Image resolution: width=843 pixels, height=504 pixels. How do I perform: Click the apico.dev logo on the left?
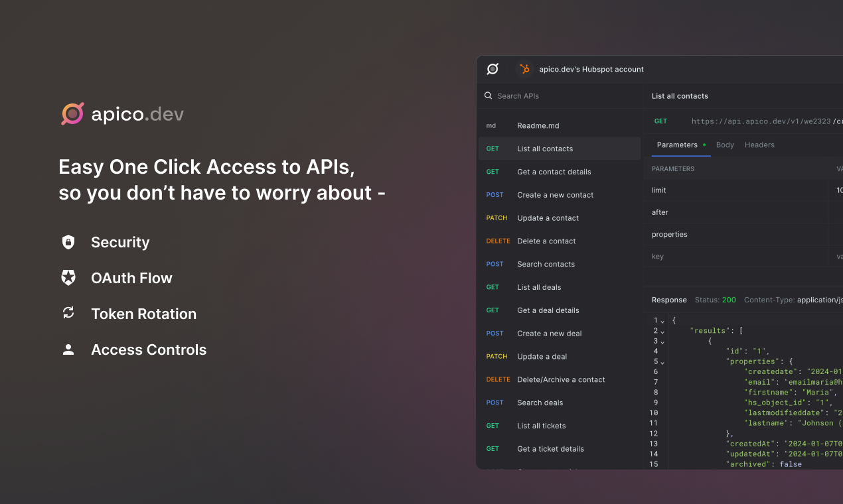coord(122,114)
